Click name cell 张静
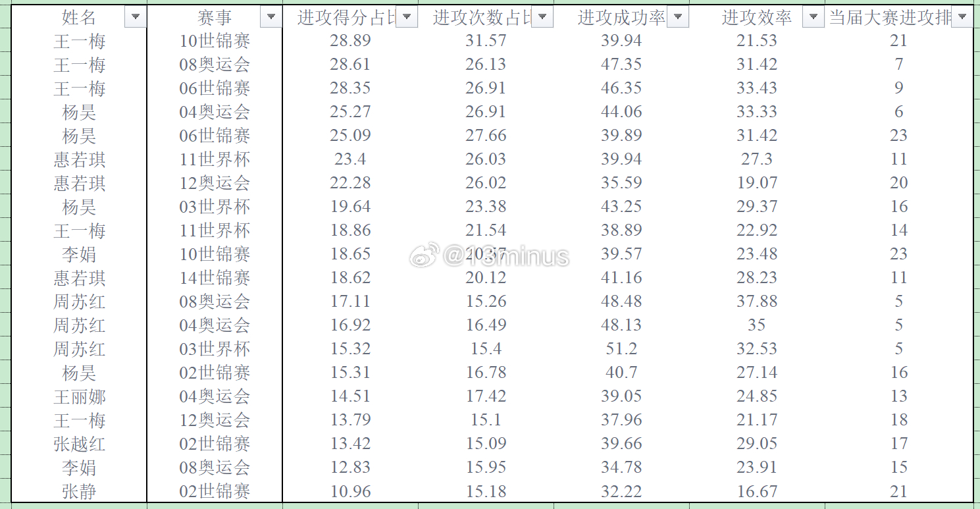 coord(79,491)
